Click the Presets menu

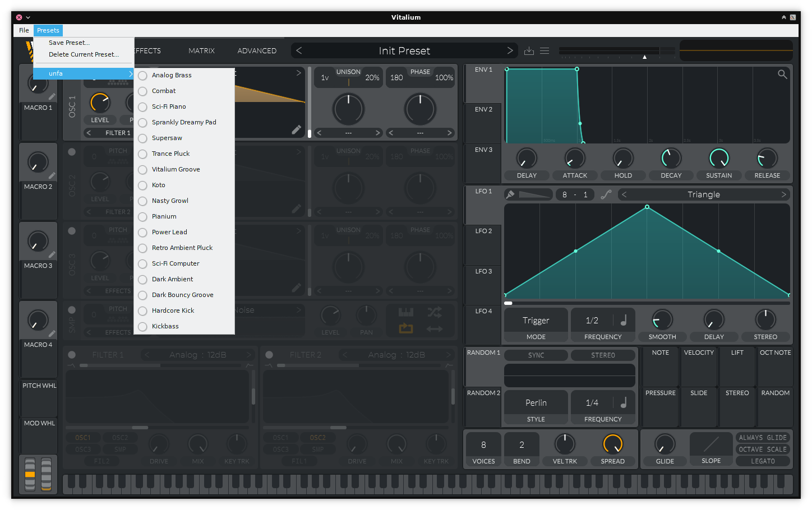tap(48, 30)
